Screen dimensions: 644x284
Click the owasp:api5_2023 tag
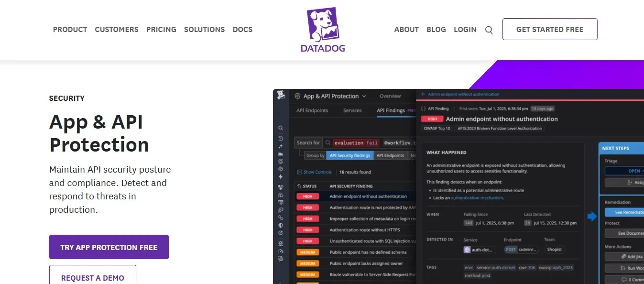pos(556,268)
